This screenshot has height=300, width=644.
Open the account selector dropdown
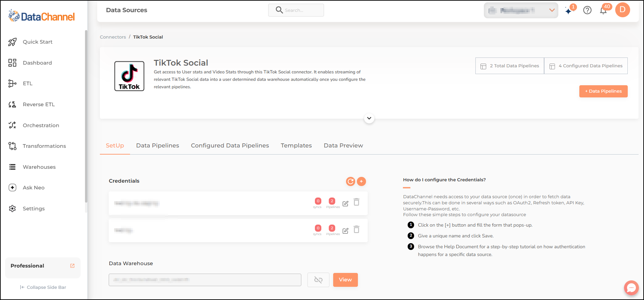(x=521, y=10)
